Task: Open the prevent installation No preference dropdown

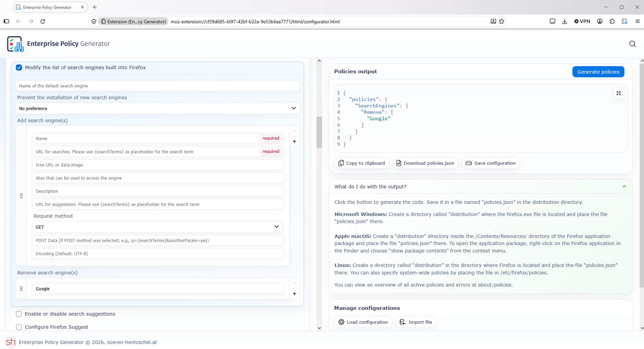Action: [158, 108]
